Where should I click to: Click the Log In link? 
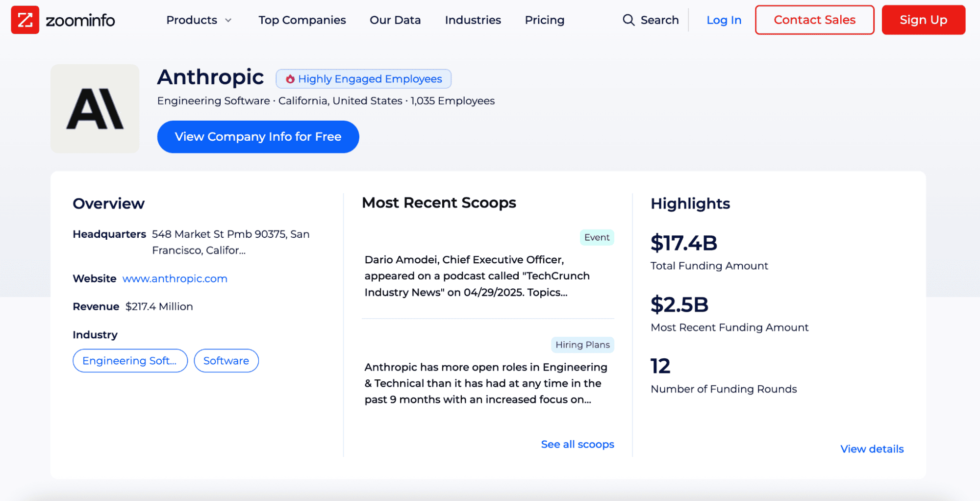point(724,20)
